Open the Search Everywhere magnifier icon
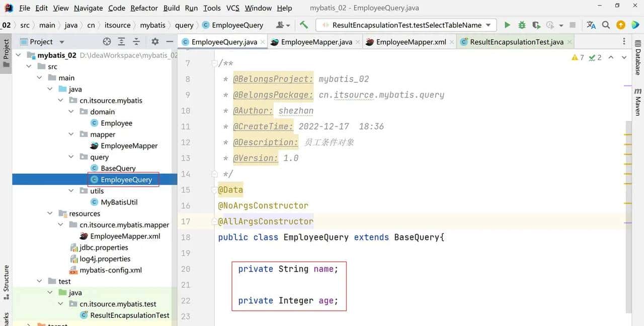 coord(606,25)
